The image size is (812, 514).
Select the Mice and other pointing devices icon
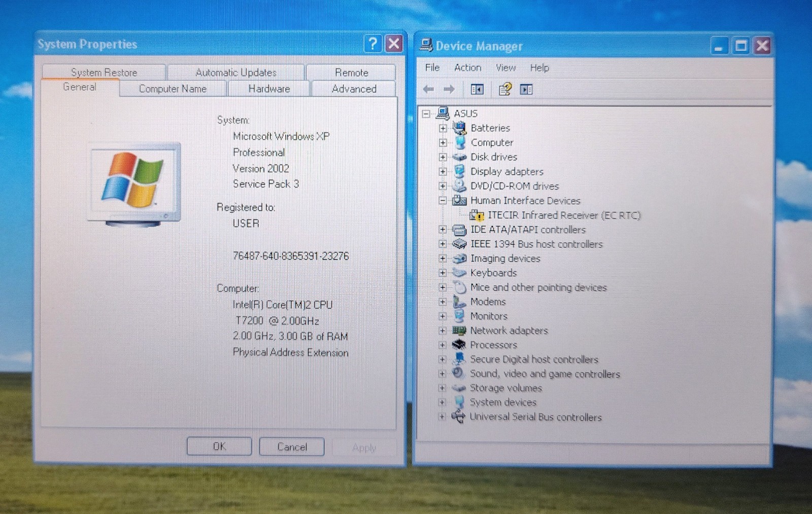459,287
